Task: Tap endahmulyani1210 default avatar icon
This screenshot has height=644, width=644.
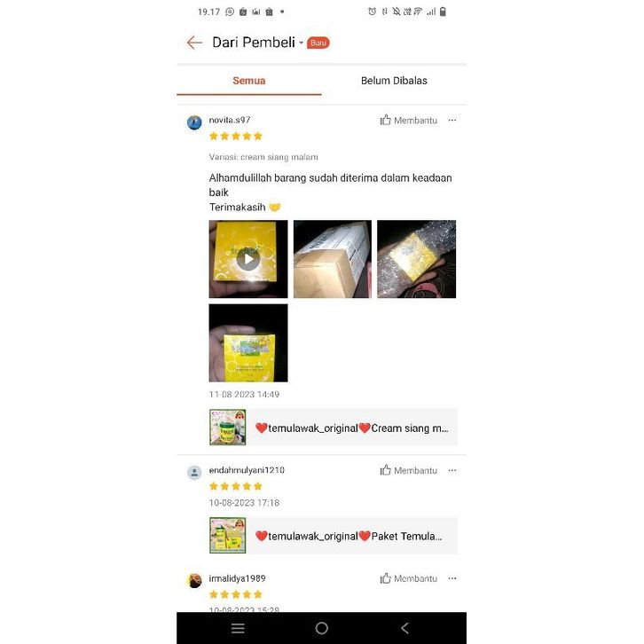Action: click(x=194, y=472)
